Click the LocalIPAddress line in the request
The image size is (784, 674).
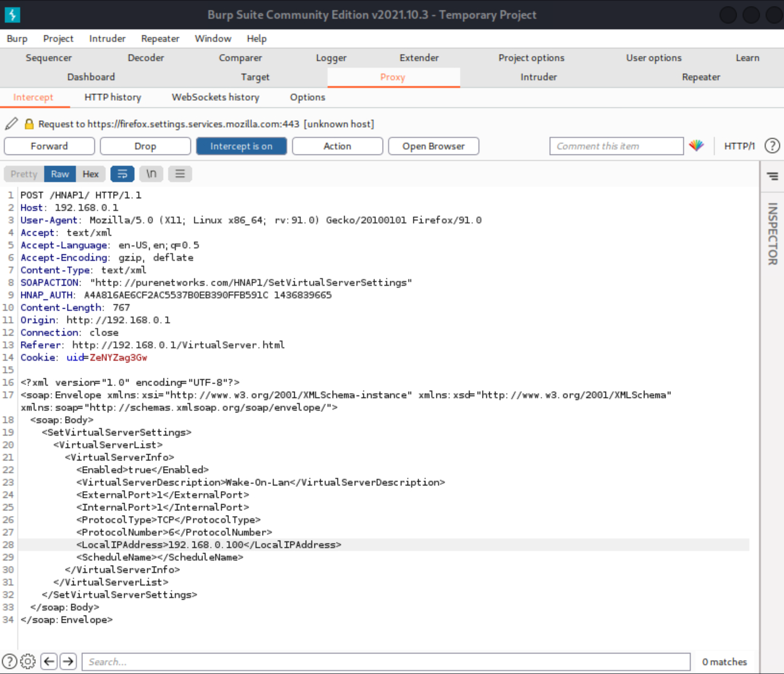coord(209,545)
